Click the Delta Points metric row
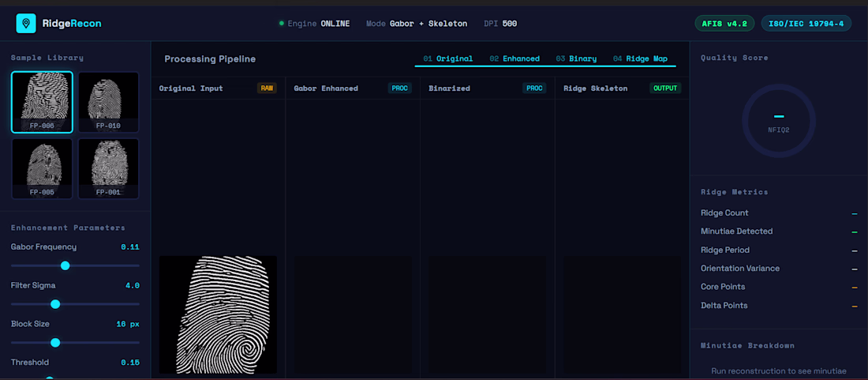This screenshot has width=868, height=380. tap(779, 305)
